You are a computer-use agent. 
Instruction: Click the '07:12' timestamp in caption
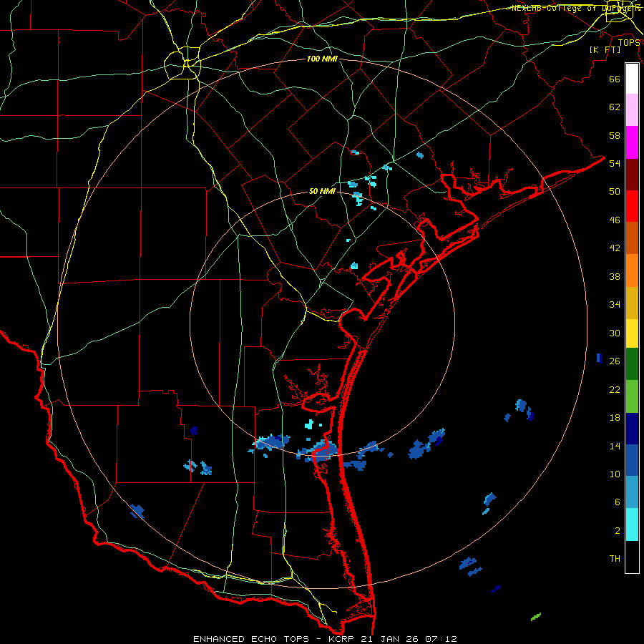coord(441,639)
